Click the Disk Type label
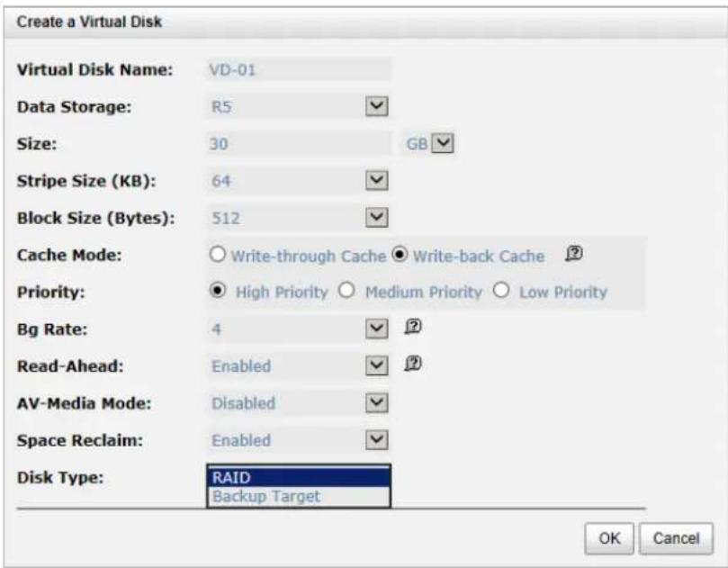 coord(60,477)
